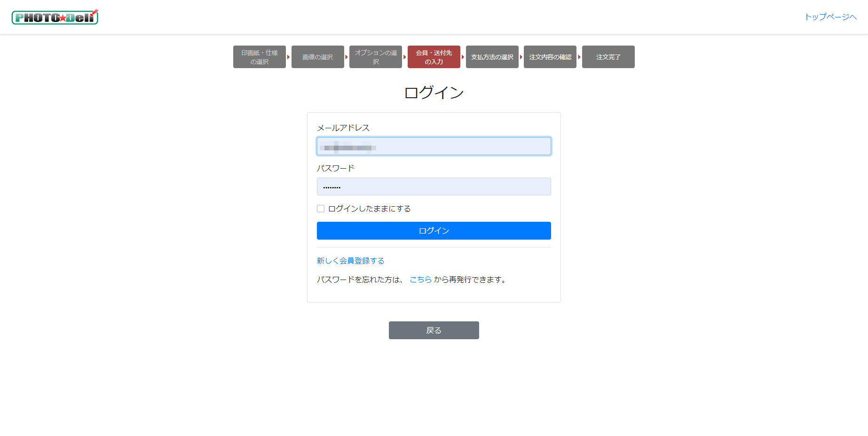Go to the 画像の選択 step
The width and height of the screenshot is (868, 436).
click(x=317, y=57)
